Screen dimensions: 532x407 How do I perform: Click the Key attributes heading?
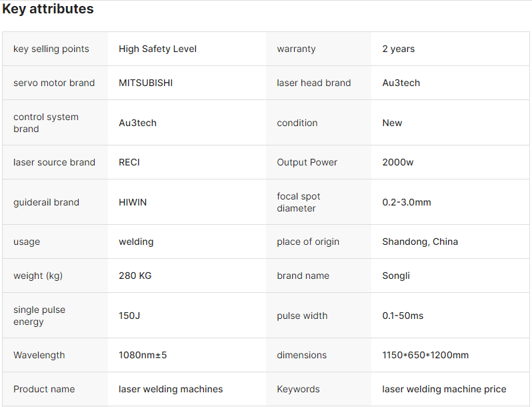[48, 9]
